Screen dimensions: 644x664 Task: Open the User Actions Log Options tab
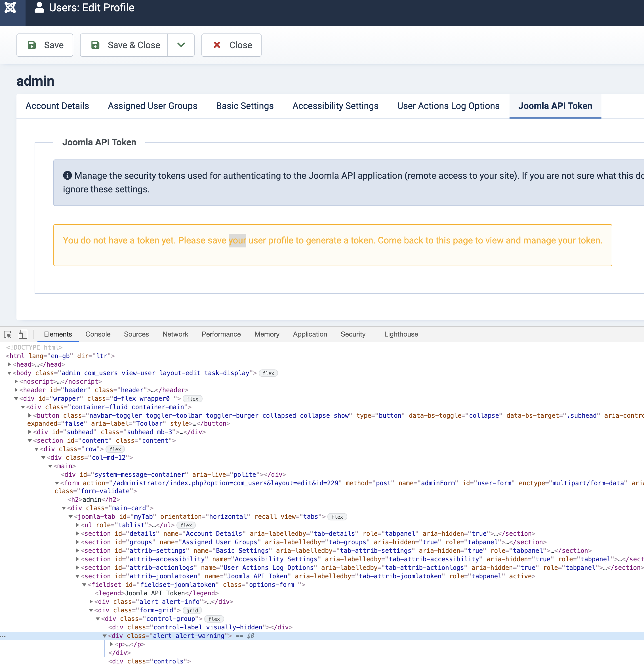(448, 106)
